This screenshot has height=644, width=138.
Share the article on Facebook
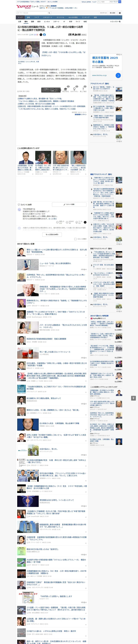(44, 35)
